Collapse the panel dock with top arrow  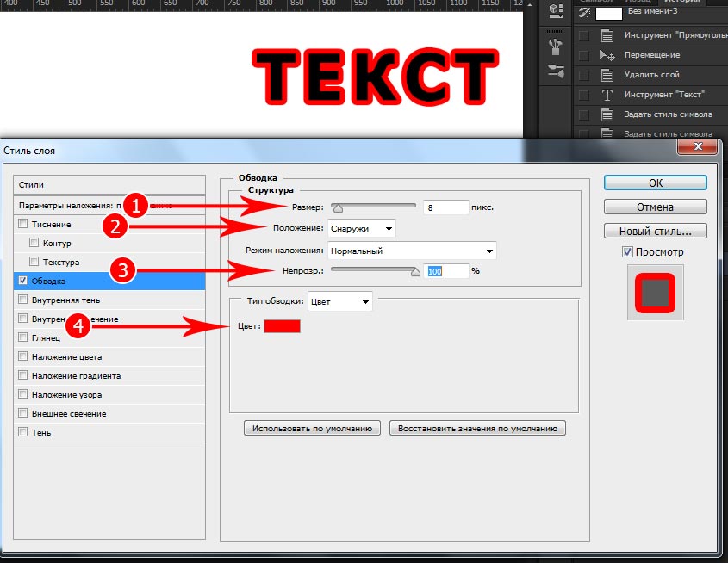click(529, 4)
